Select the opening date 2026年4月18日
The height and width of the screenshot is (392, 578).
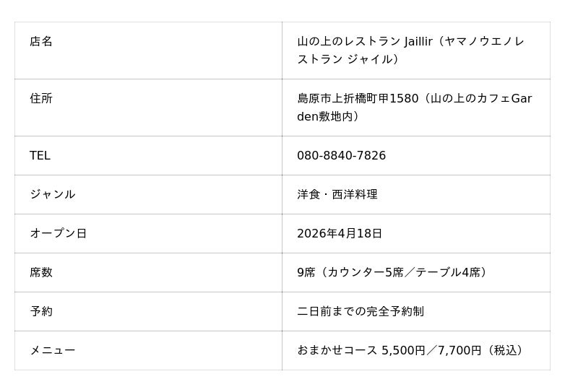pyautogui.click(x=340, y=234)
